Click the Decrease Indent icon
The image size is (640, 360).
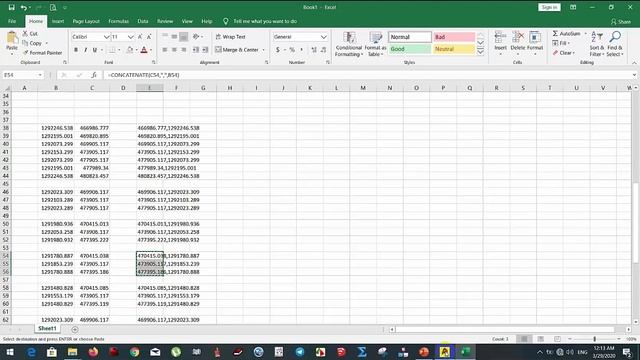(x=196, y=50)
